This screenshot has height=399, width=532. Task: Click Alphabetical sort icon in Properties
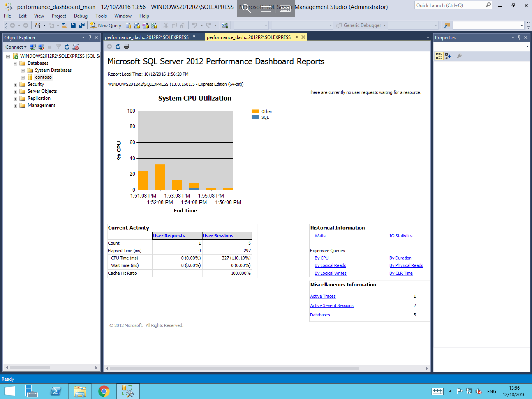[448, 56]
